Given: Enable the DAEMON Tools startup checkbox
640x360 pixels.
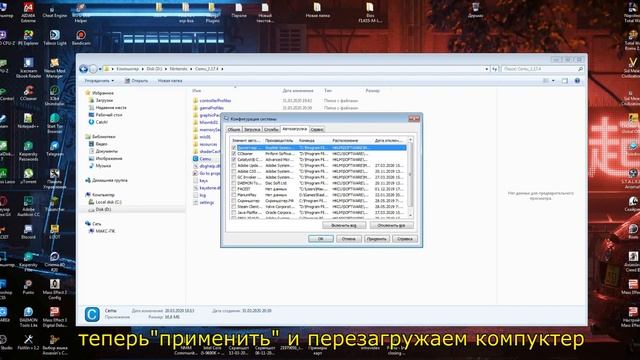Looking at the screenshot, I should pyautogui.click(x=234, y=183).
